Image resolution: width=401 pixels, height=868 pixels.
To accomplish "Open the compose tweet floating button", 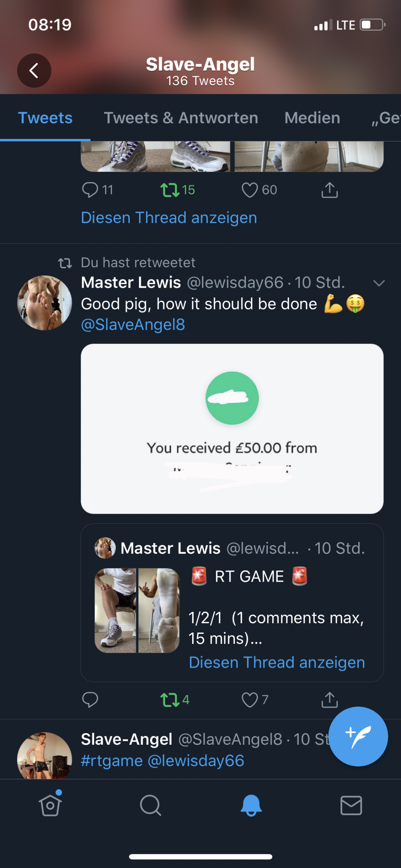I will tap(358, 736).
